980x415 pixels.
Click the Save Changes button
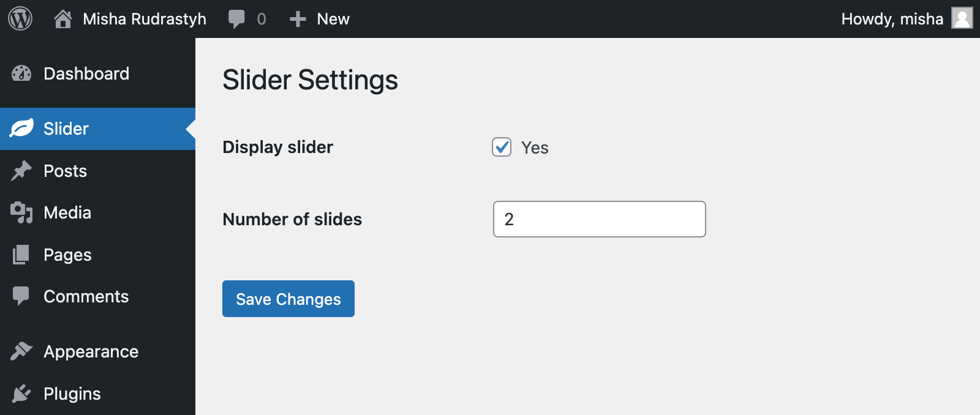pos(288,299)
